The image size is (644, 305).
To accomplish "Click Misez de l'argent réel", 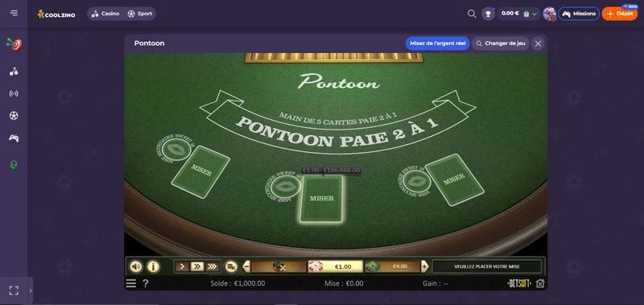I will (437, 43).
